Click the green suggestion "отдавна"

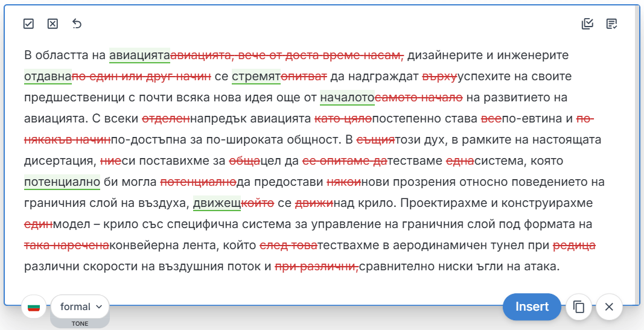click(48, 77)
